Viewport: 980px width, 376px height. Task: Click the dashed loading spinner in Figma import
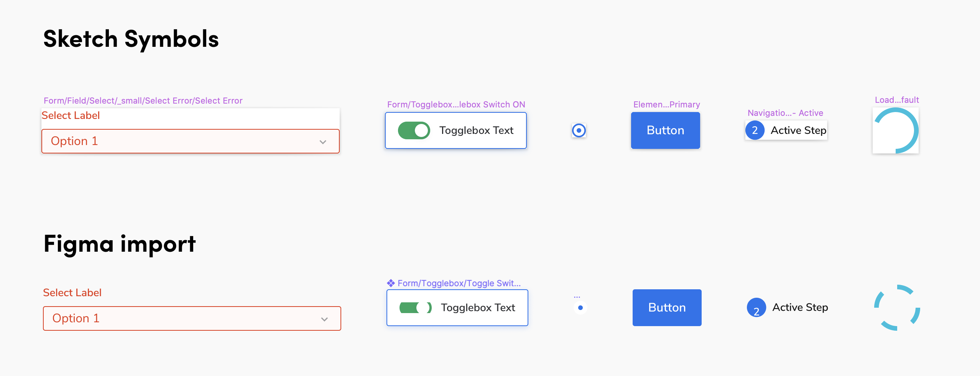coord(897,307)
